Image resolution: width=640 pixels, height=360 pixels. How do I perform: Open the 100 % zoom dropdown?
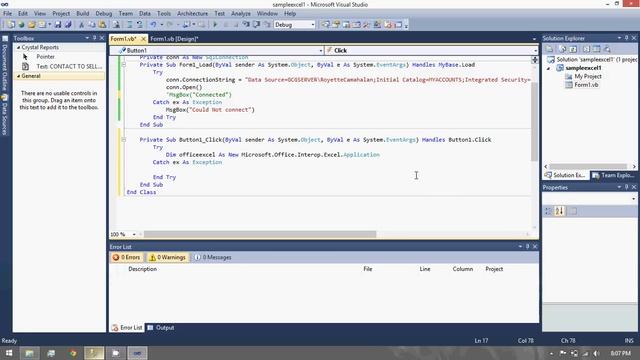(134, 234)
